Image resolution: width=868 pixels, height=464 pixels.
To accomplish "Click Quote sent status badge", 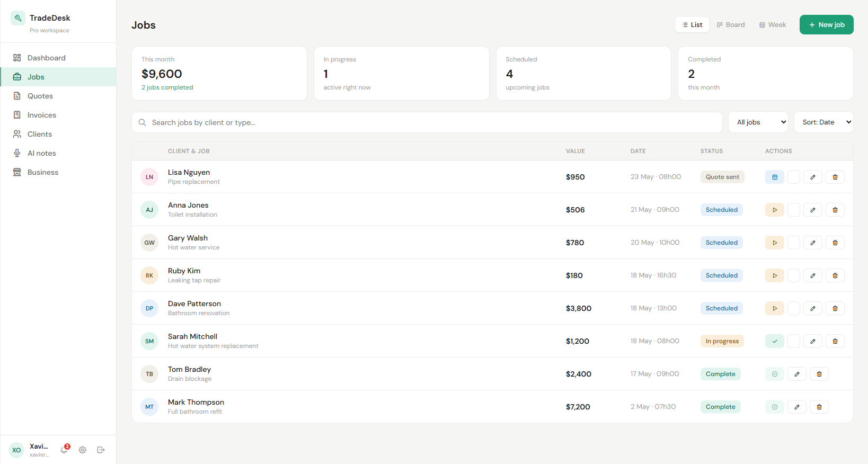I will 722,177.
